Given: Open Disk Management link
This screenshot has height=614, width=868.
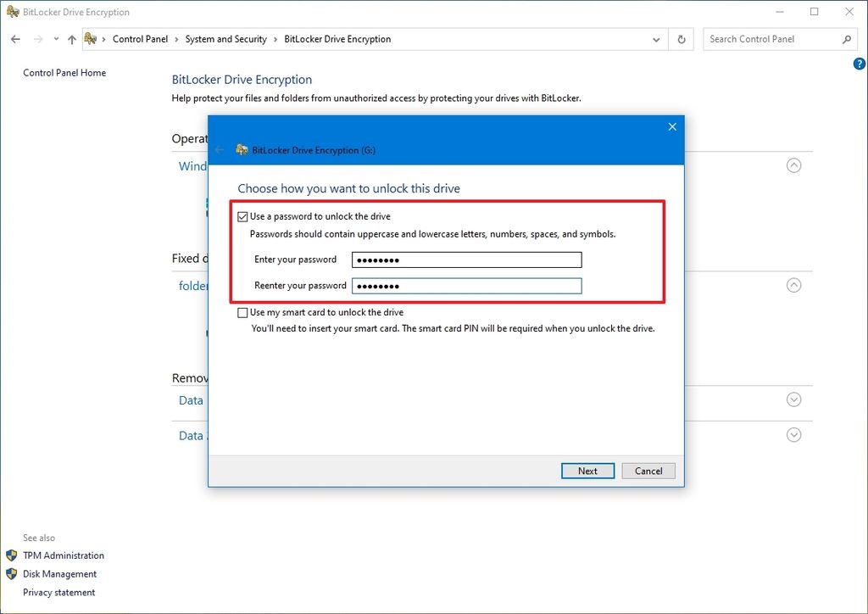Looking at the screenshot, I should pos(60,574).
